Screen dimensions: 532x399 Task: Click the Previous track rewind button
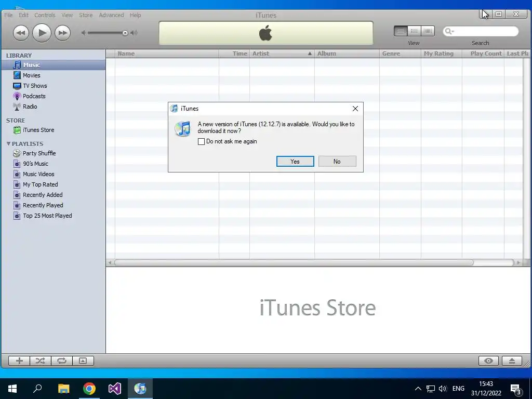21,33
